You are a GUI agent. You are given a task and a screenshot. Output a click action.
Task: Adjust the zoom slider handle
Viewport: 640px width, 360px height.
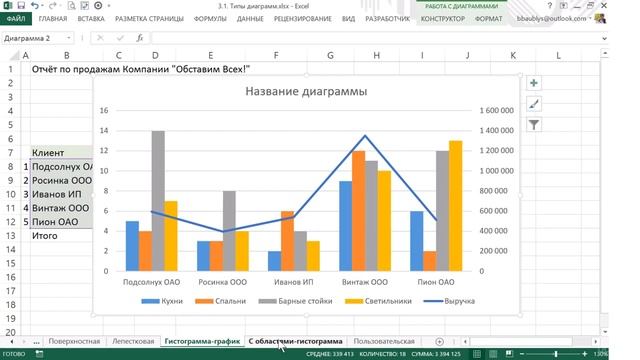(x=556, y=354)
